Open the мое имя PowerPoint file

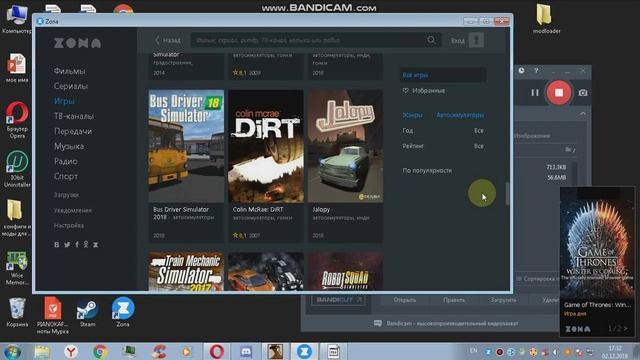pos(17,68)
